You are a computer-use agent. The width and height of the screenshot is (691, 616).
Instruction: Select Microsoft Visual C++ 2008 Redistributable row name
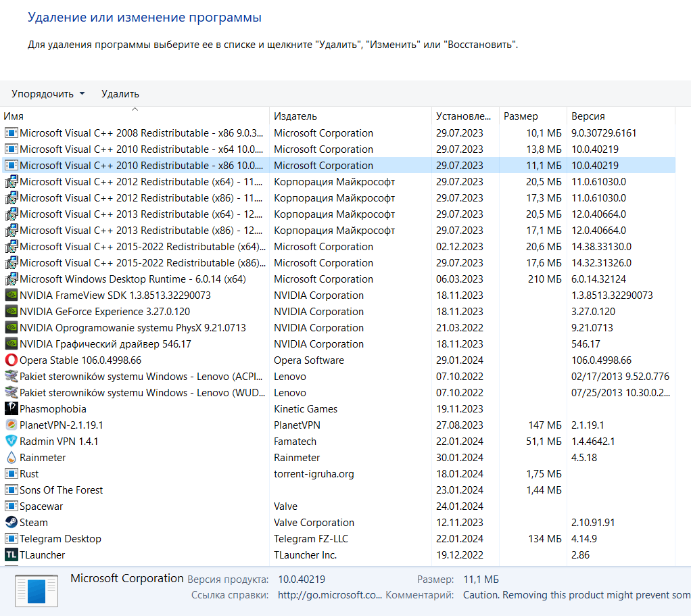pos(141,133)
